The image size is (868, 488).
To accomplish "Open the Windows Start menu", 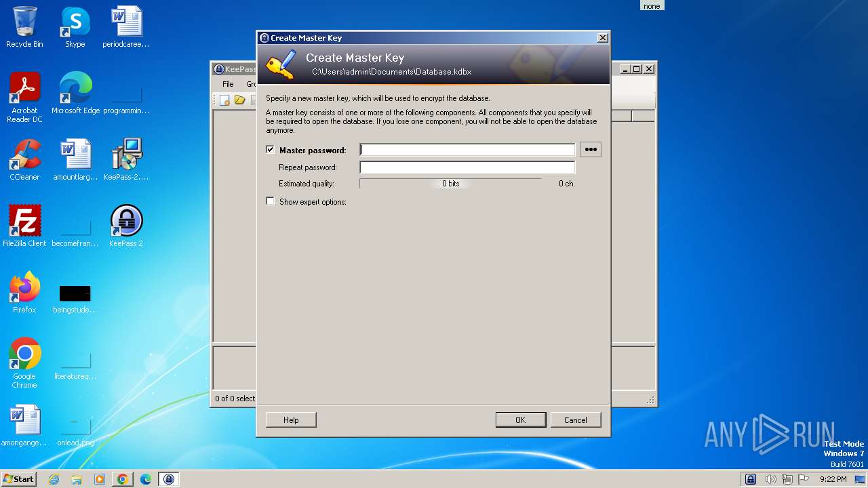I will click(x=19, y=479).
